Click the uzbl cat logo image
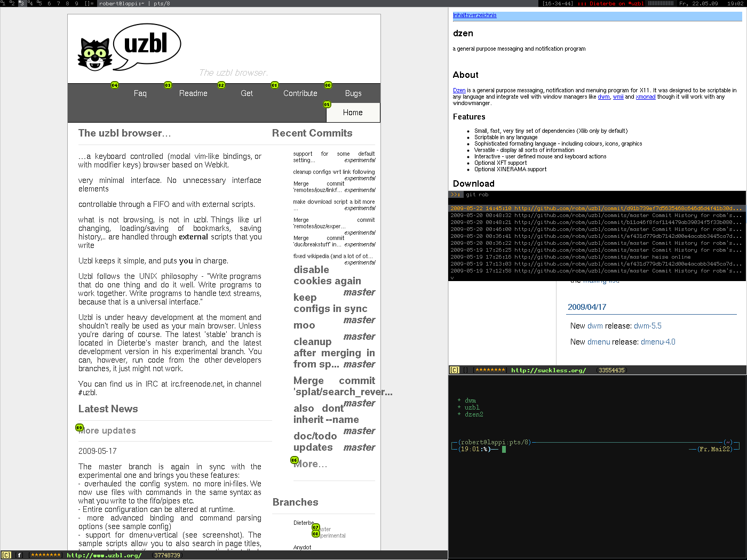 [95, 54]
